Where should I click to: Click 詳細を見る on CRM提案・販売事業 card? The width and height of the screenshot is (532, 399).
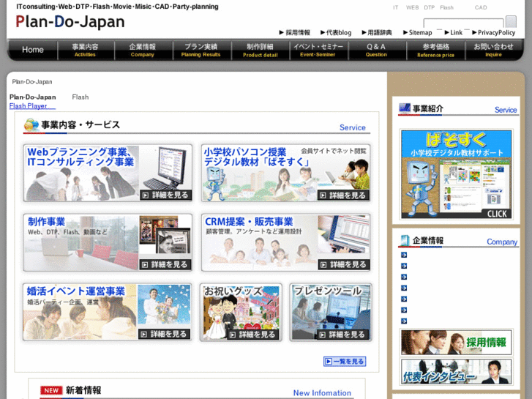pos(344,264)
